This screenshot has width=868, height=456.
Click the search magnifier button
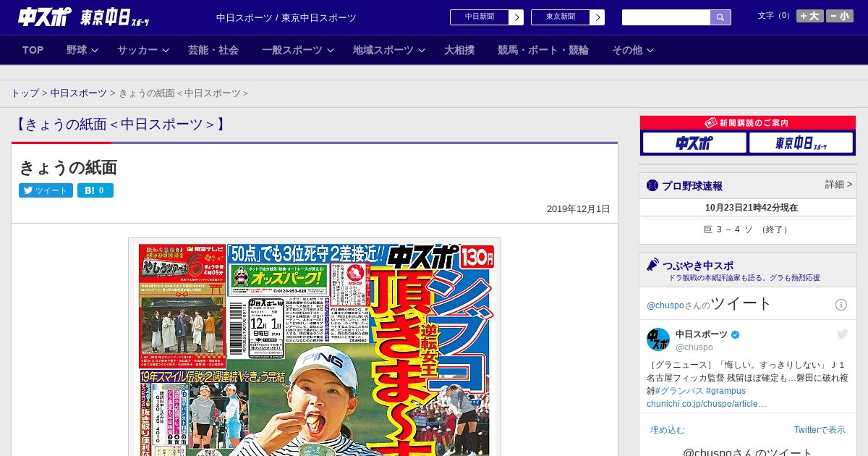720,17
